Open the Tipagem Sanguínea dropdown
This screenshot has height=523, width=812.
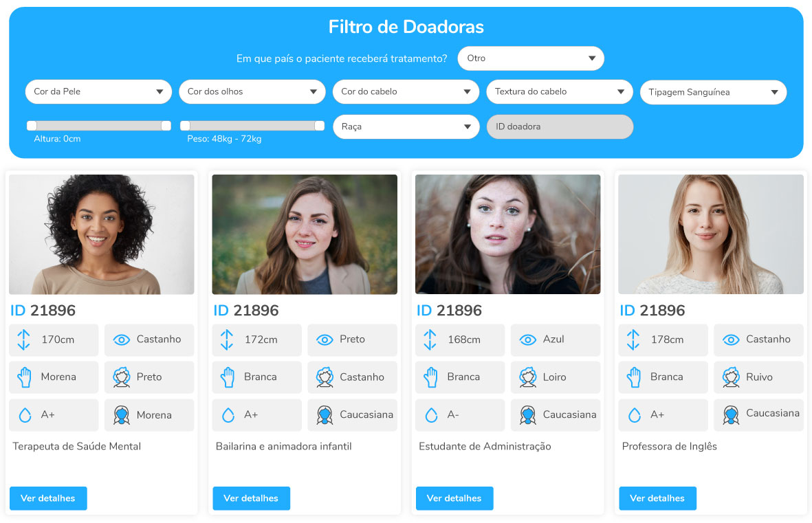click(x=713, y=92)
